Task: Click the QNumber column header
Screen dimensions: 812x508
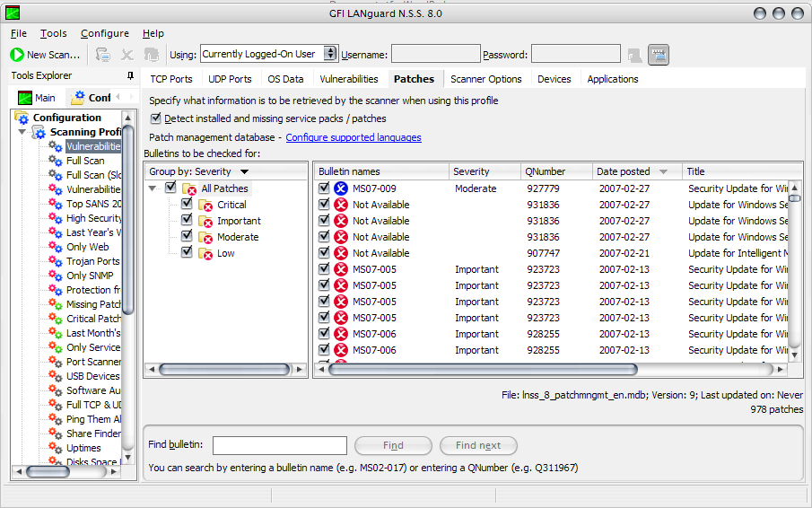Action: tap(556, 171)
